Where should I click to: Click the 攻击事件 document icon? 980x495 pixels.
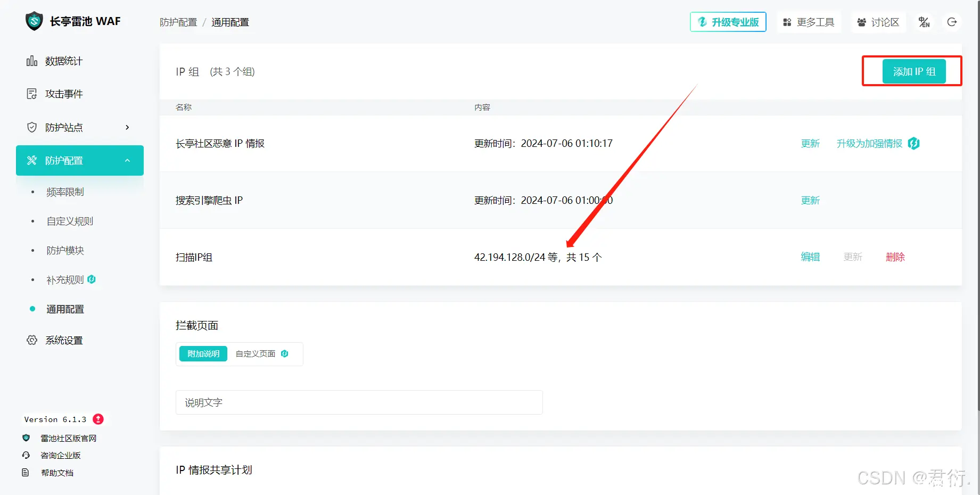coord(32,94)
